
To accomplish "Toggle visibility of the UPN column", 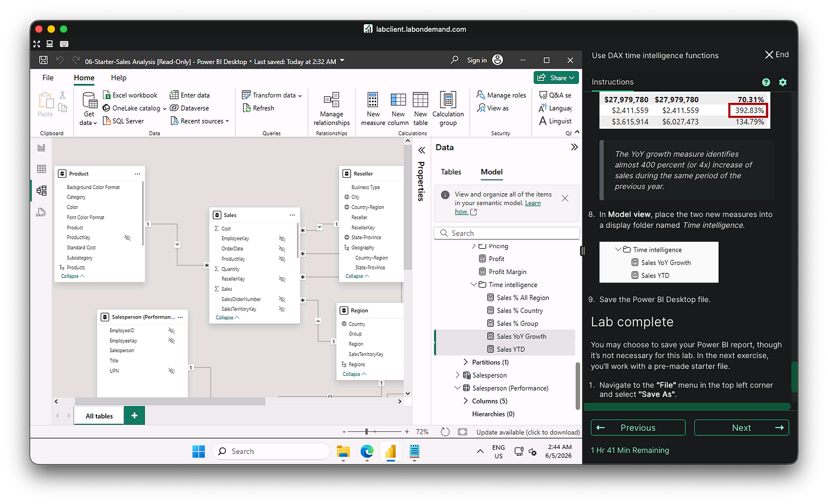I will [x=172, y=371].
